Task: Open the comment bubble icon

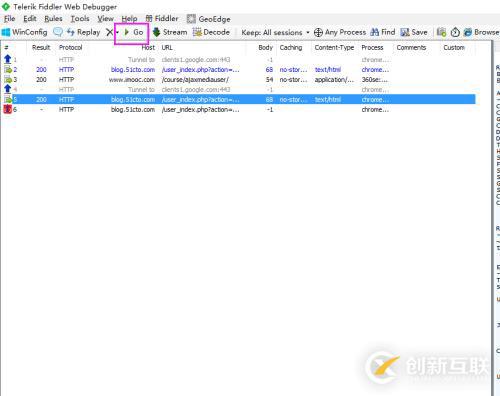Action: 58,32
